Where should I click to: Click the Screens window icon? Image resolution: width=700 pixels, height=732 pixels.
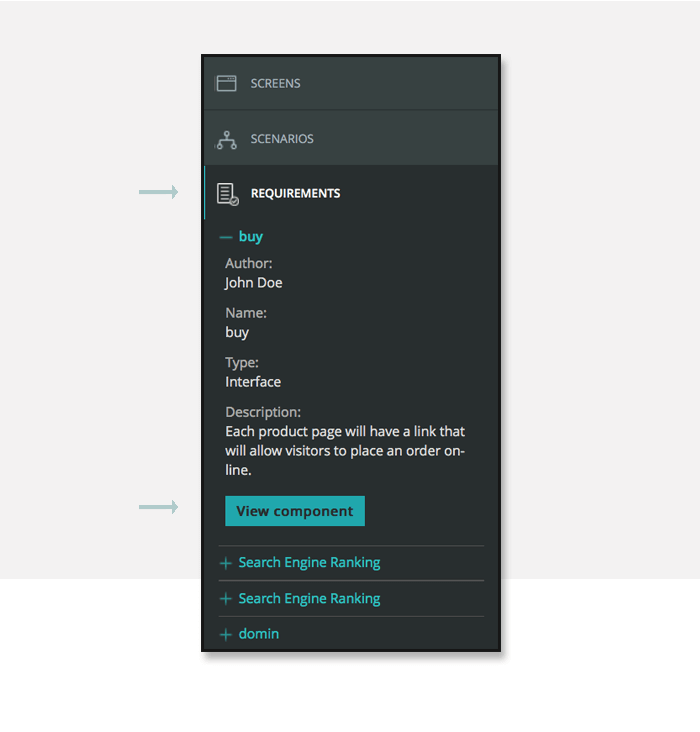[226, 83]
